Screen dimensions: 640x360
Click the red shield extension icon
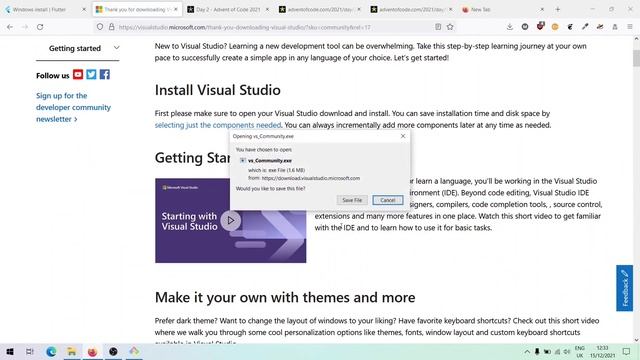pos(540,27)
